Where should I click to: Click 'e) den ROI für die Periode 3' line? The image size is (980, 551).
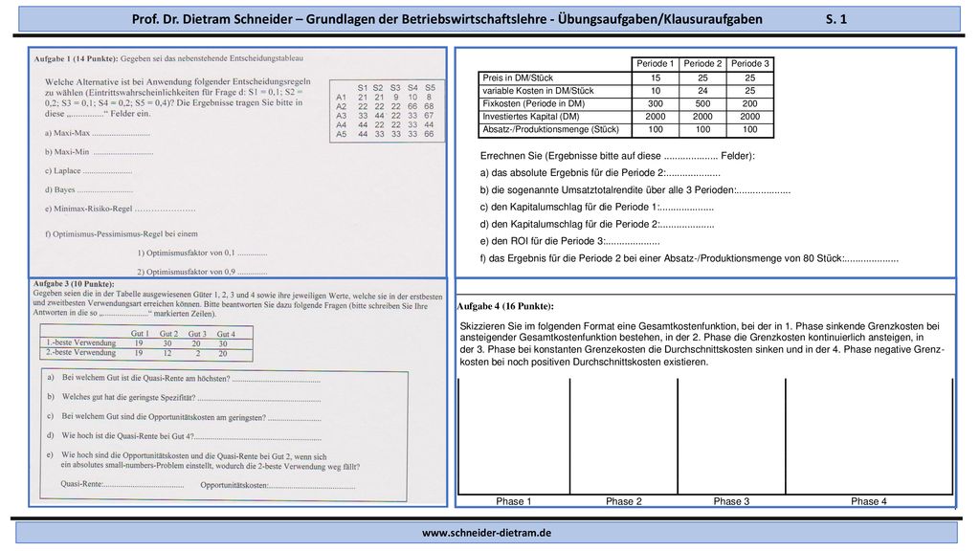pyautogui.click(x=570, y=241)
